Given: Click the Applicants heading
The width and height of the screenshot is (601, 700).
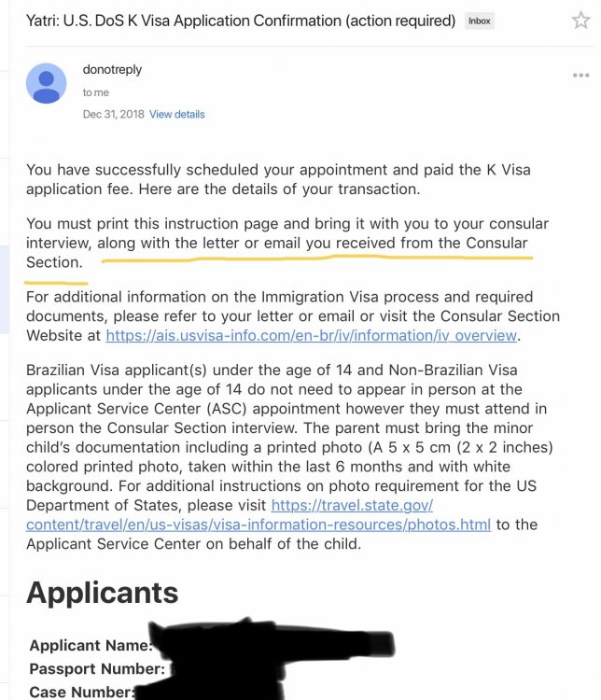Looking at the screenshot, I should pos(103,593).
